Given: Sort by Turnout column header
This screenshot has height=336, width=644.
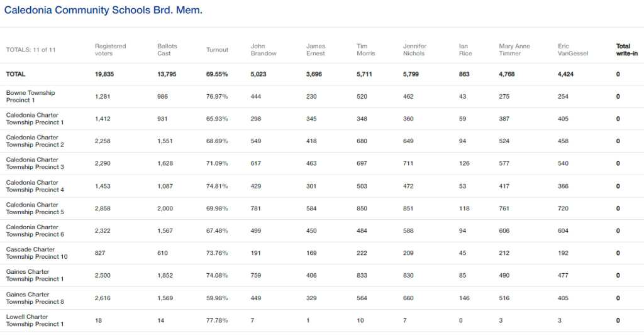Looking at the screenshot, I should coord(217,50).
